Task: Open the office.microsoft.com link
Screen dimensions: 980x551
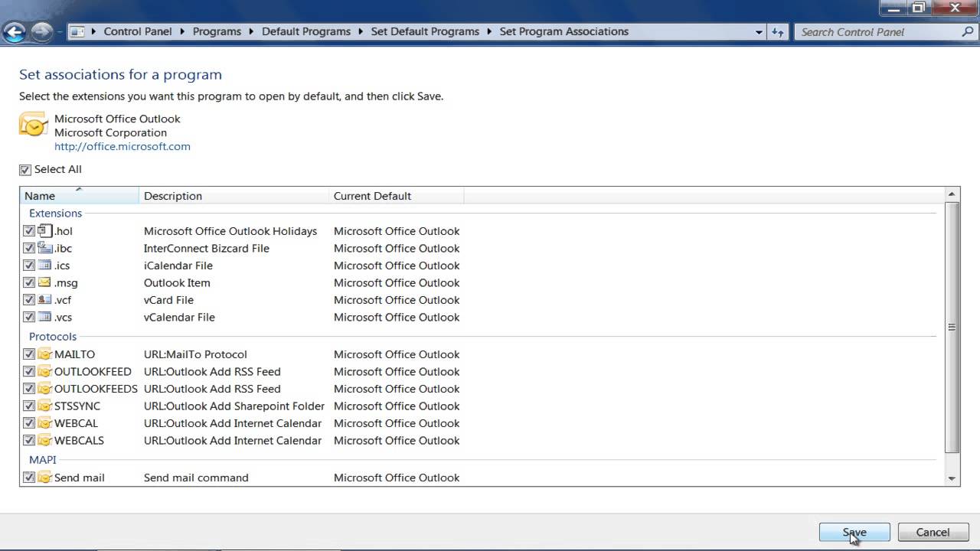Action: [x=122, y=146]
